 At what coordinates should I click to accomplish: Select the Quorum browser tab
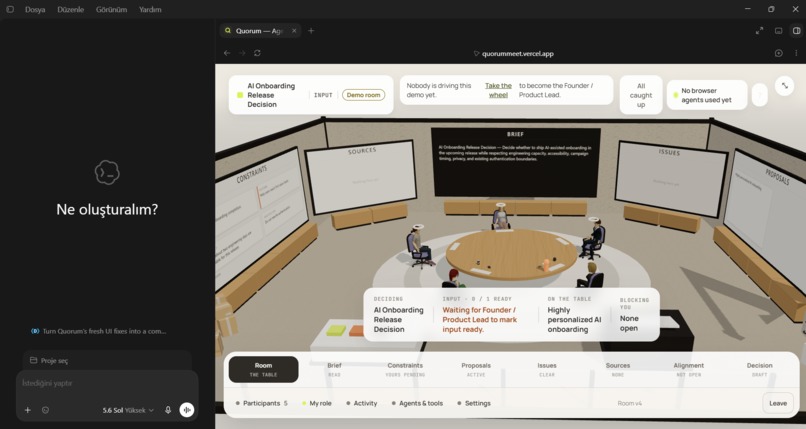(x=260, y=31)
